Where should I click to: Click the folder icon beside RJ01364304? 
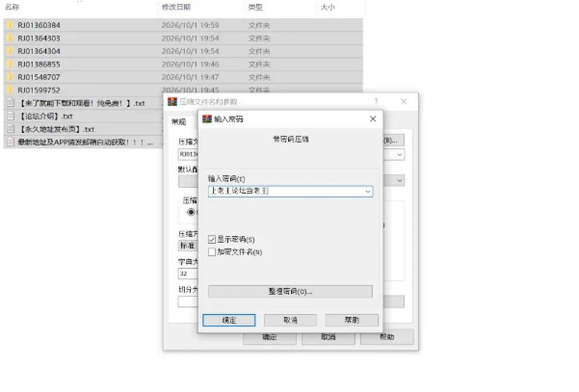tap(10, 51)
